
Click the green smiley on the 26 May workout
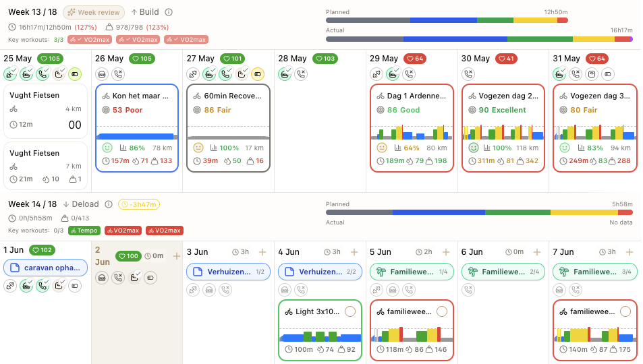pyautogui.click(x=107, y=148)
